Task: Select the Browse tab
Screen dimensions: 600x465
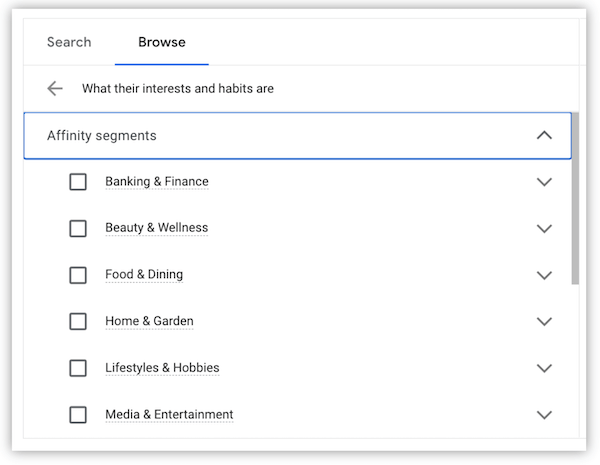Action: [161, 42]
